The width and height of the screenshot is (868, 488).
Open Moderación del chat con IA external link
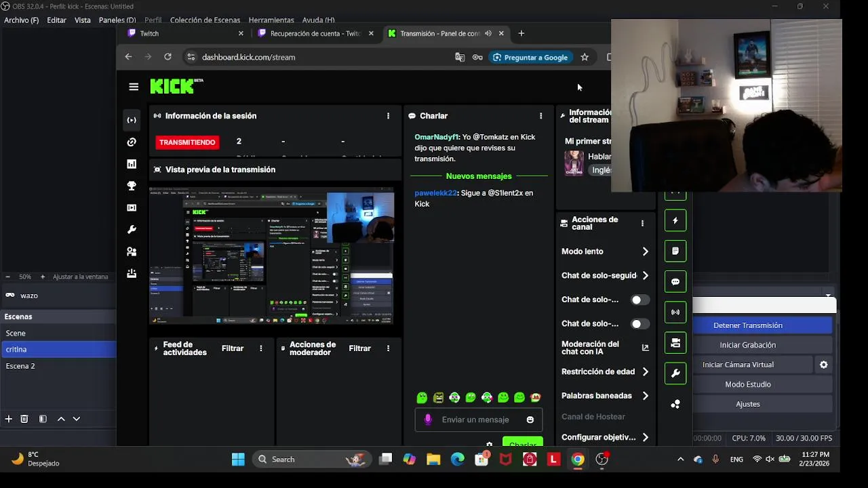pos(645,348)
